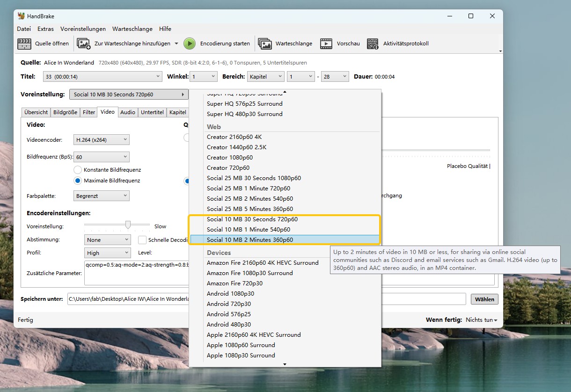This screenshot has height=392, width=571.
Task: Open the Videoencoder H.264 (x264) dropdown
Action: tap(102, 139)
